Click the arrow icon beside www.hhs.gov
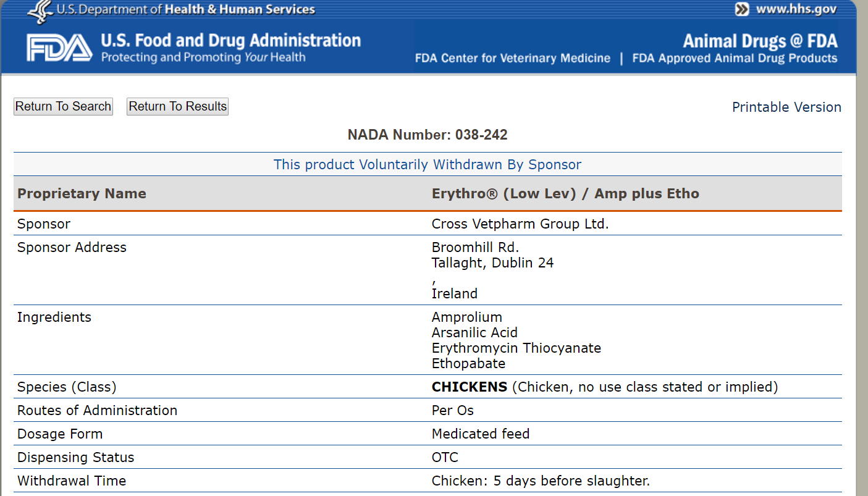Image resolution: width=868 pixels, height=496 pixels. (742, 9)
